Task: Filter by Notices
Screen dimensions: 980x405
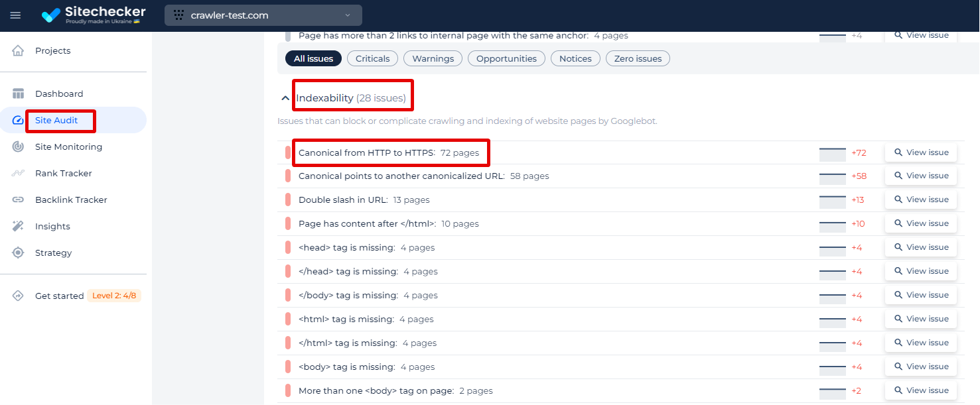Action: (575, 58)
